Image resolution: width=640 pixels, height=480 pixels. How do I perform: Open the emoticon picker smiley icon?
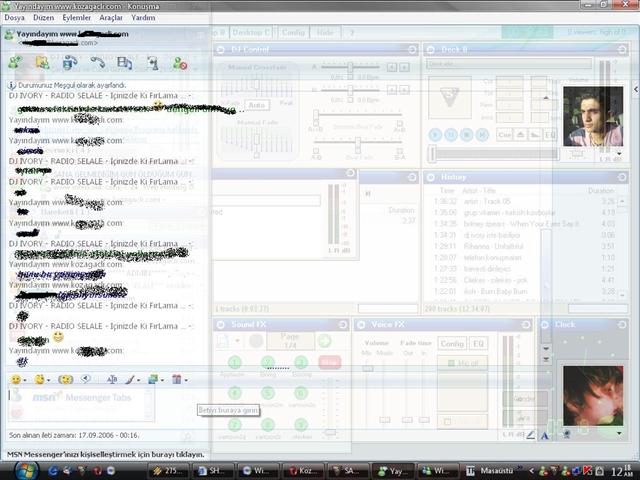pos(15,379)
